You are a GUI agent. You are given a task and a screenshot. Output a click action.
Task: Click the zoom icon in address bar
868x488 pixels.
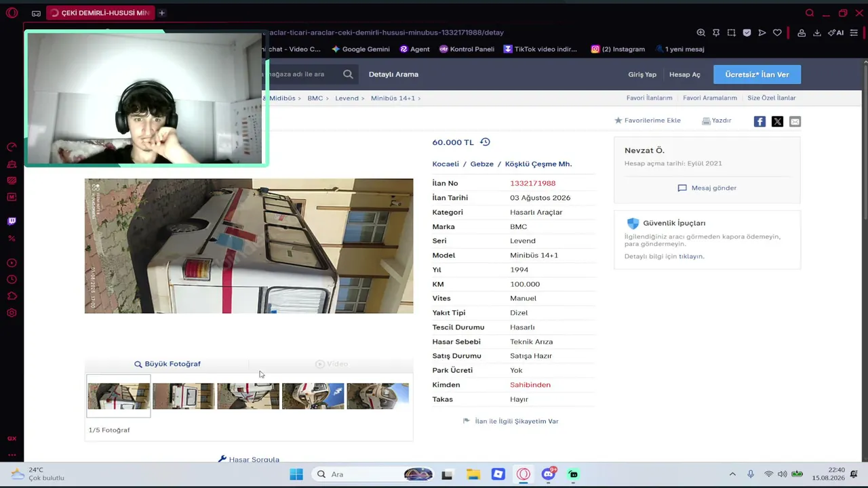(701, 33)
